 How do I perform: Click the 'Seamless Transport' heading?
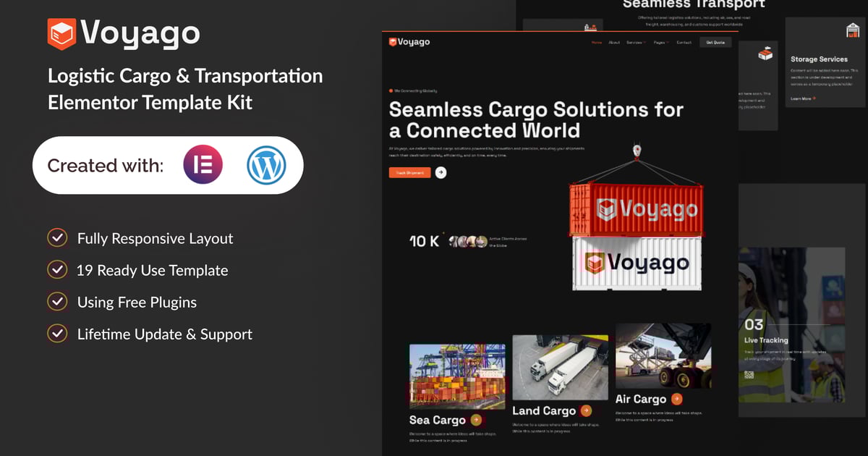pyautogui.click(x=694, y=4)
